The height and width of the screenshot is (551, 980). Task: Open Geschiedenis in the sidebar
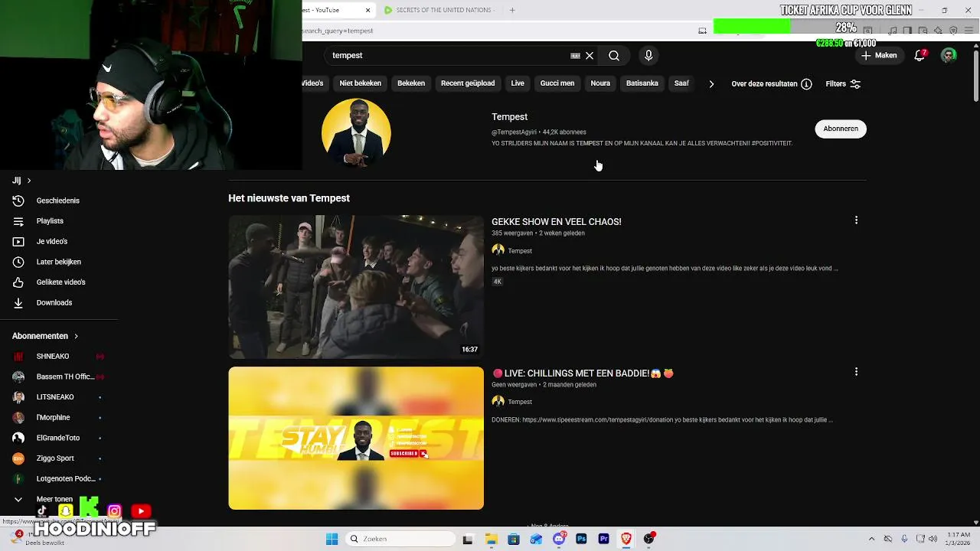(x=58, y=201)
